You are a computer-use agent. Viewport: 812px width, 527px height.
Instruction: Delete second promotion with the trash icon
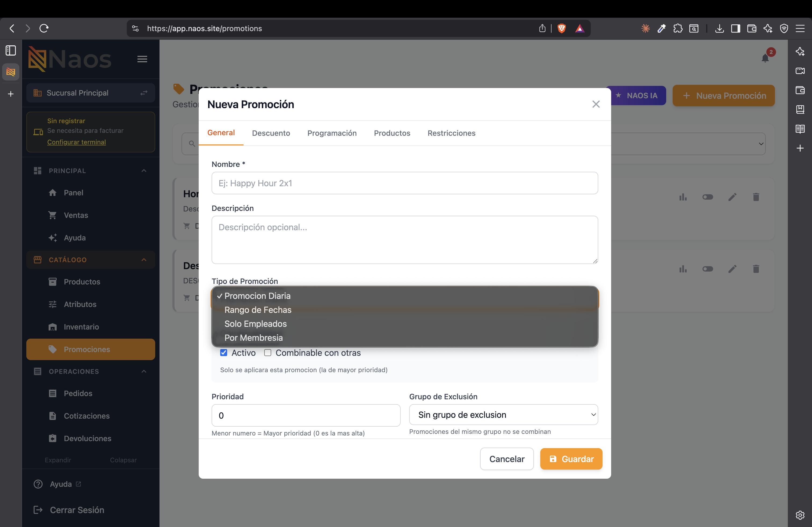click(756, 269)
